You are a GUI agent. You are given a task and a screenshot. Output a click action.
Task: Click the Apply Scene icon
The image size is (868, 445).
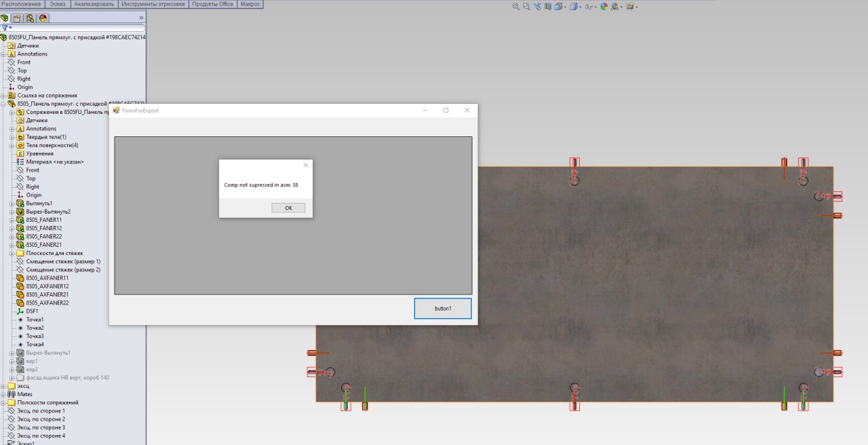[x=615, y=6]
